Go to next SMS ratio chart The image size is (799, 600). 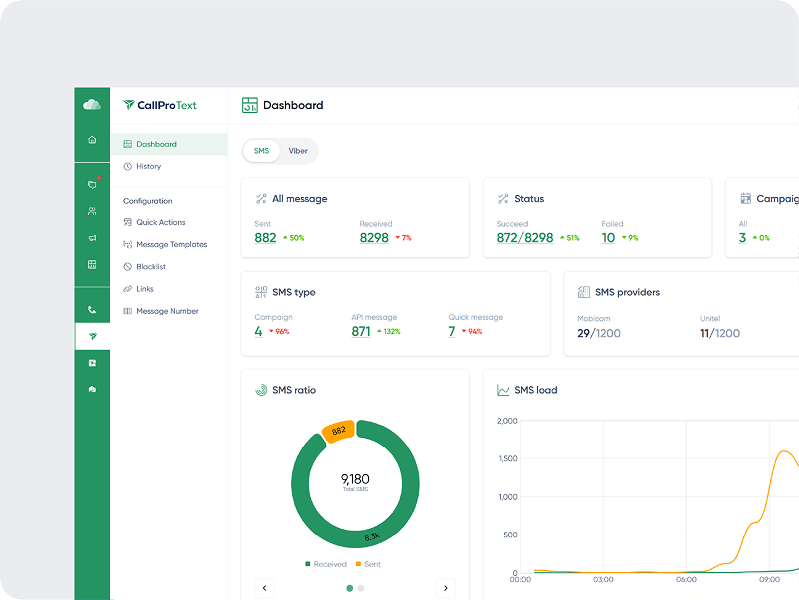(x=446, y=588)
